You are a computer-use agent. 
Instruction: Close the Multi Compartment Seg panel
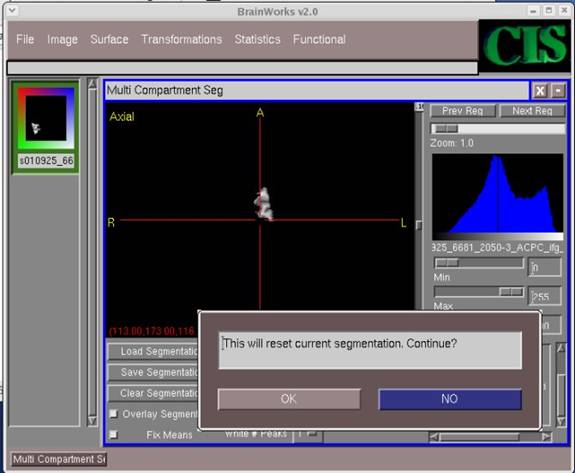(540, 91)
